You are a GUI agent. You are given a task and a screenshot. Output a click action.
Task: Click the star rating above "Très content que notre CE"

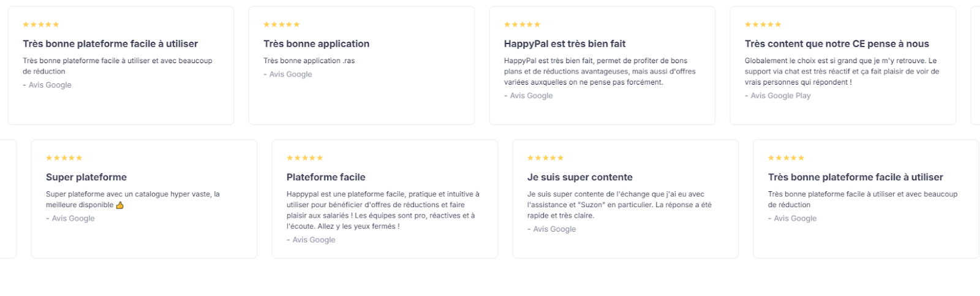click(763, 25)
